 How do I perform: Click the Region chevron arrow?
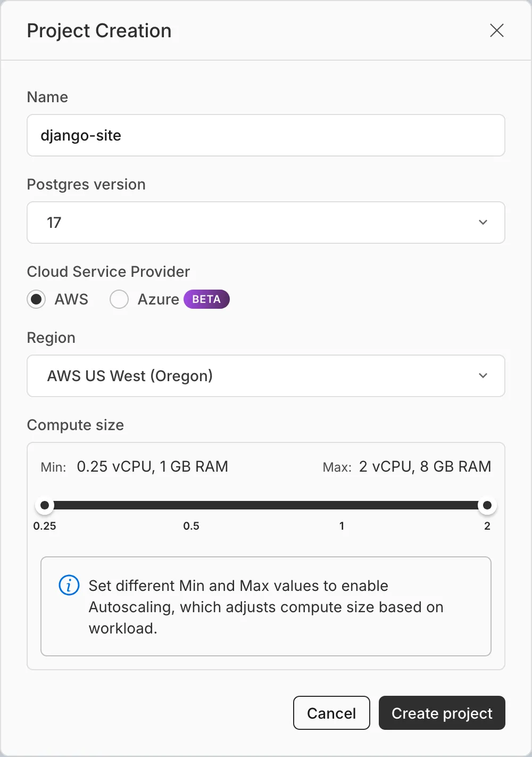point(483,376)
